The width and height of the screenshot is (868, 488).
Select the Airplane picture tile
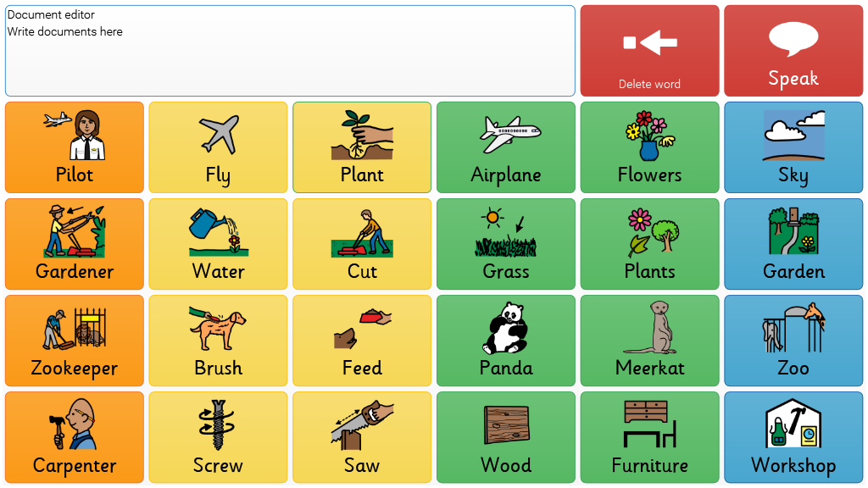(506, 147)
